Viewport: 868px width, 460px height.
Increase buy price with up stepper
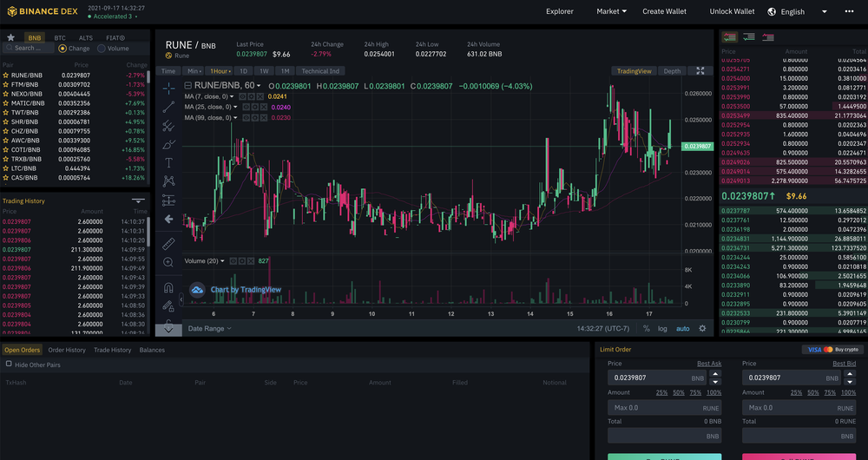(x=715, y=374)
